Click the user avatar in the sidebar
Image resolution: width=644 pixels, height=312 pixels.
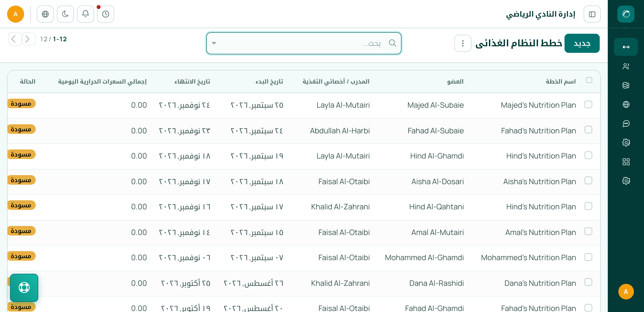(x=626, y=292)
